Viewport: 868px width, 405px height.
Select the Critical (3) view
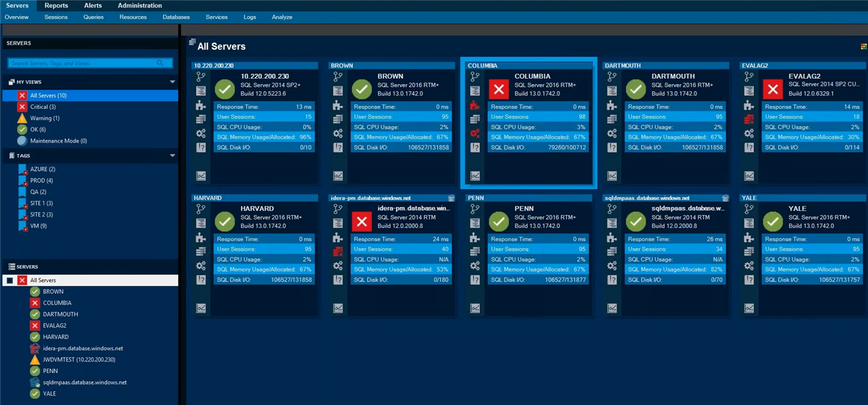pos(90,107)
